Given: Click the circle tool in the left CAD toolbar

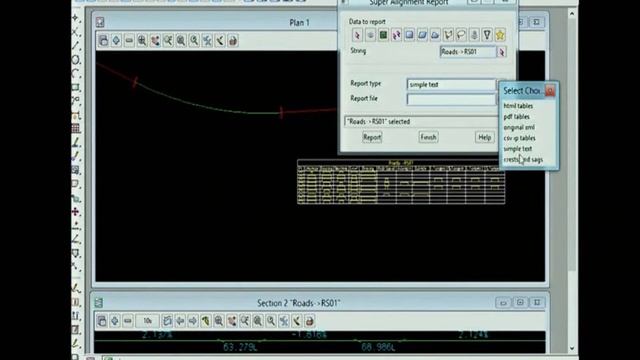Looking at the screenshot, I should (x=76, y=60).
